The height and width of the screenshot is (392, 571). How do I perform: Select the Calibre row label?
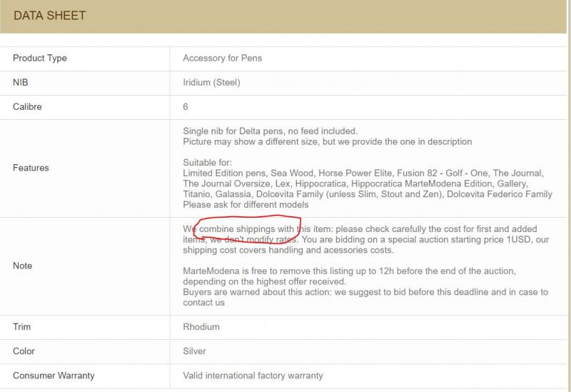[x=27, y=106]
